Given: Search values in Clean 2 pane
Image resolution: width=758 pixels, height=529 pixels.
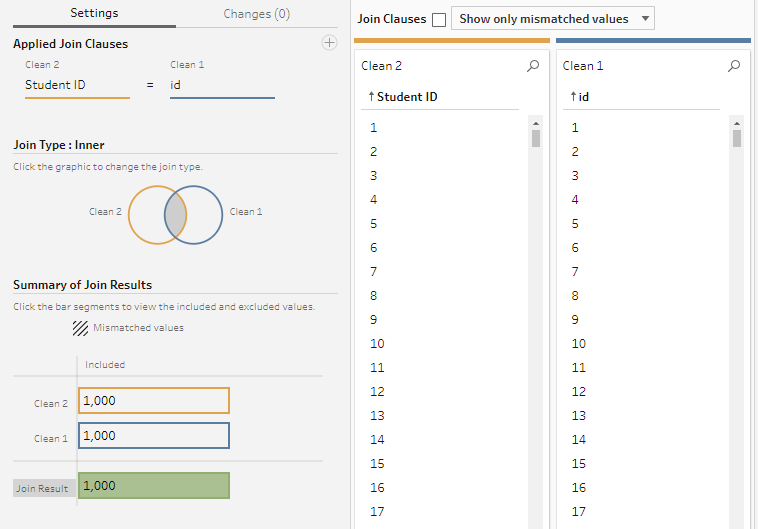Looking at the screenshot, I should [533, 66].
